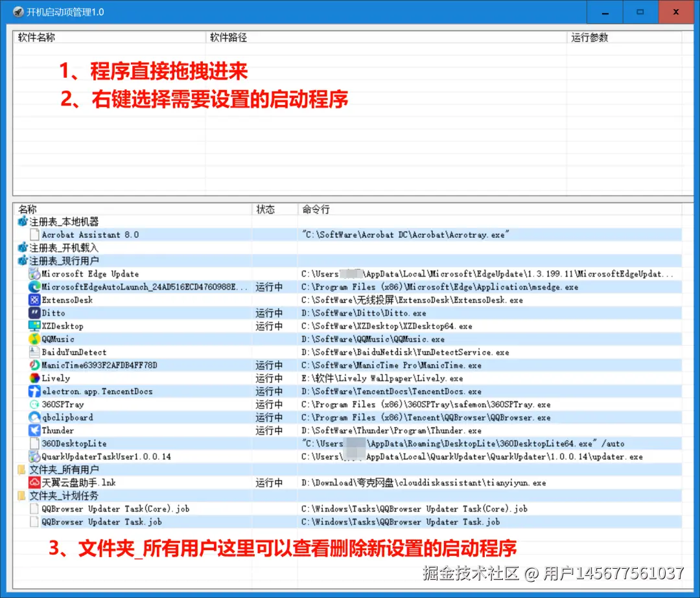The width and height of the screenshot is (700, 598).
Task: Click the ManicTime icon
Action: coord(34,365)
